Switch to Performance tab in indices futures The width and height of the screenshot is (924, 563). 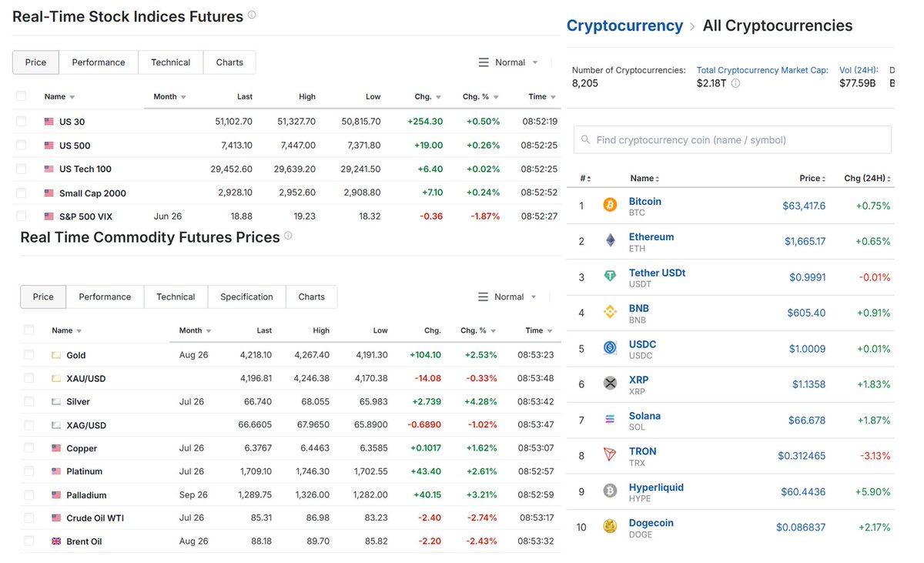(x=99, y=62)
